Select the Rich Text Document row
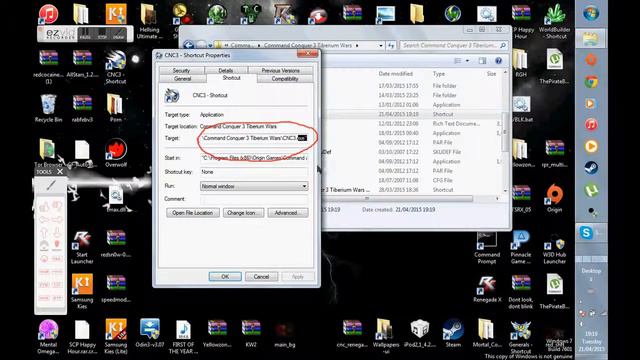Screen dimensions: 640x360 [x=412, y=124]
